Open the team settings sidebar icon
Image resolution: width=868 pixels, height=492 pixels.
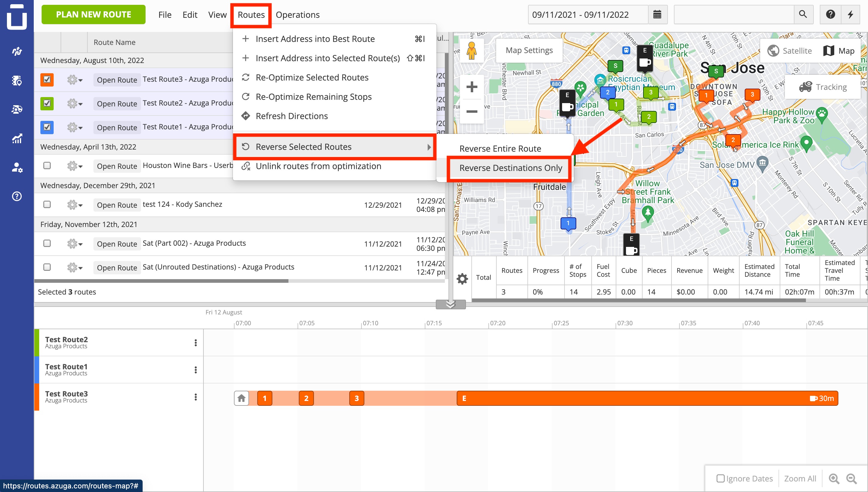coord(17,167)
